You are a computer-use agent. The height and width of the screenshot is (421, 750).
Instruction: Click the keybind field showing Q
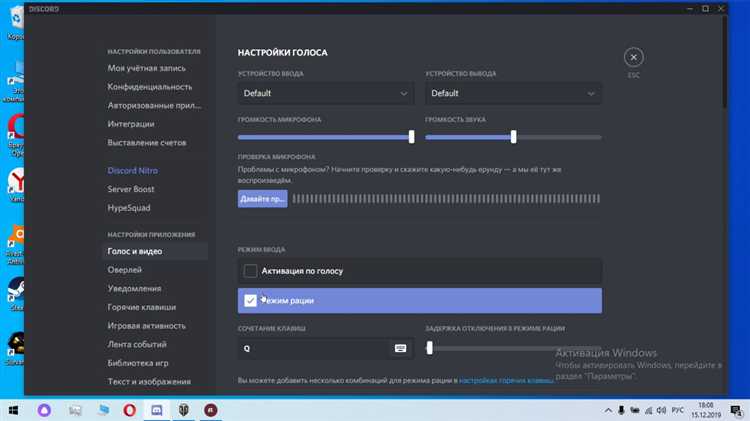(x=326, y=348)
